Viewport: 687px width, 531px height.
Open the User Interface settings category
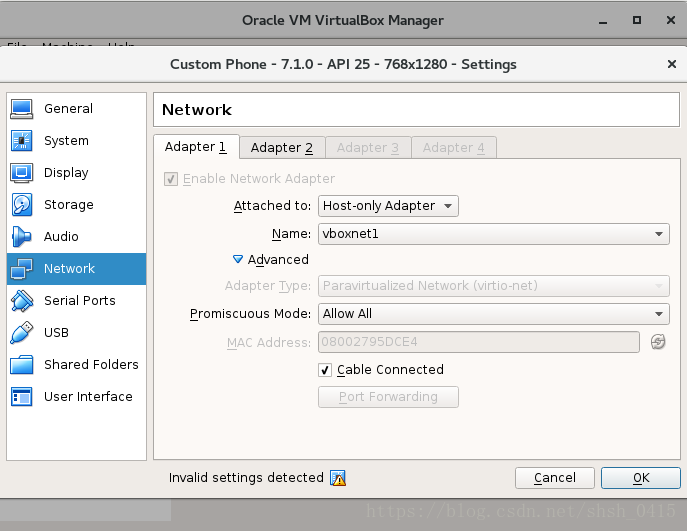pos(77,396)
